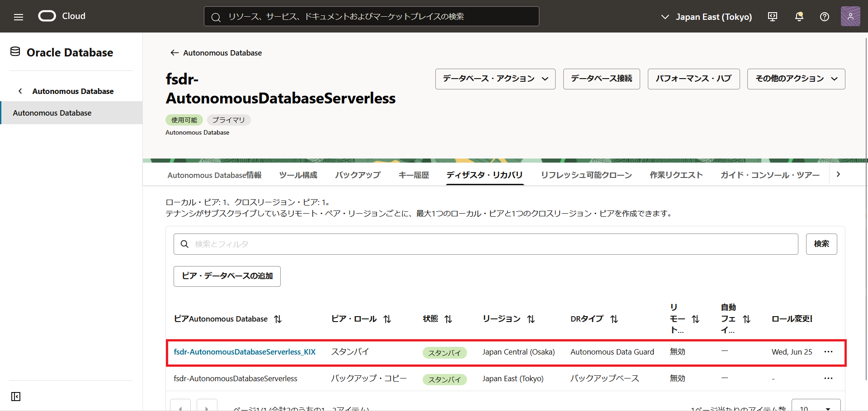Click the バックアップ・コピー role cell
This screenshot has height=411, width=868.
(x=369, y=378)
